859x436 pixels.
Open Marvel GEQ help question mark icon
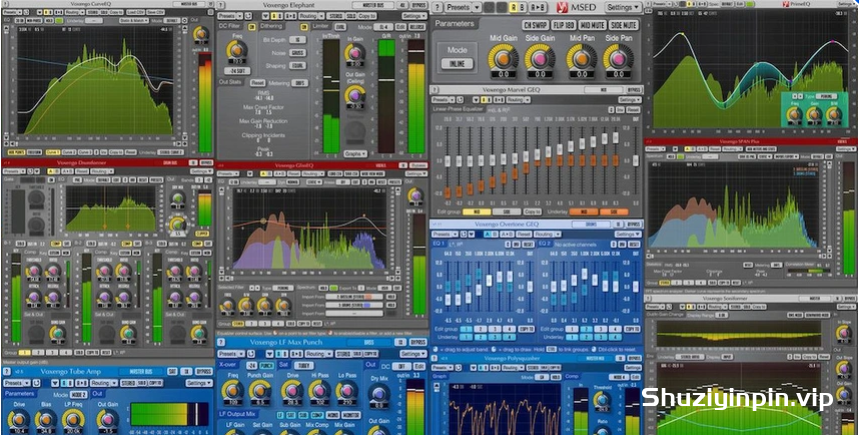tap(433, 89)
